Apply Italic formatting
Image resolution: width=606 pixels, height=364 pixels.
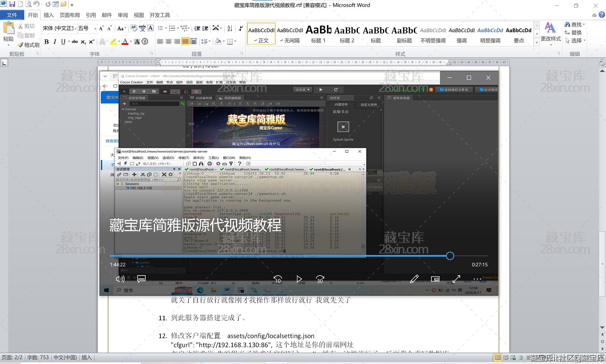(x=55, y=42)
